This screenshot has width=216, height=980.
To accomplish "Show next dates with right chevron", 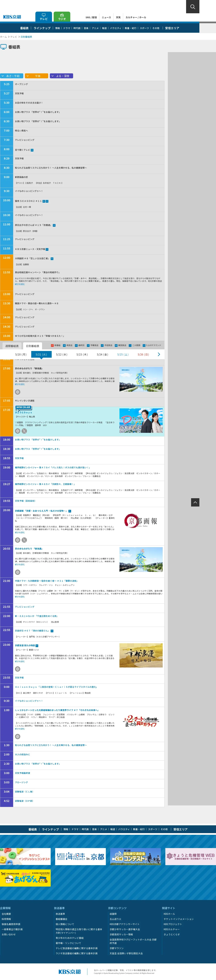I will click(x=159, y=354).
